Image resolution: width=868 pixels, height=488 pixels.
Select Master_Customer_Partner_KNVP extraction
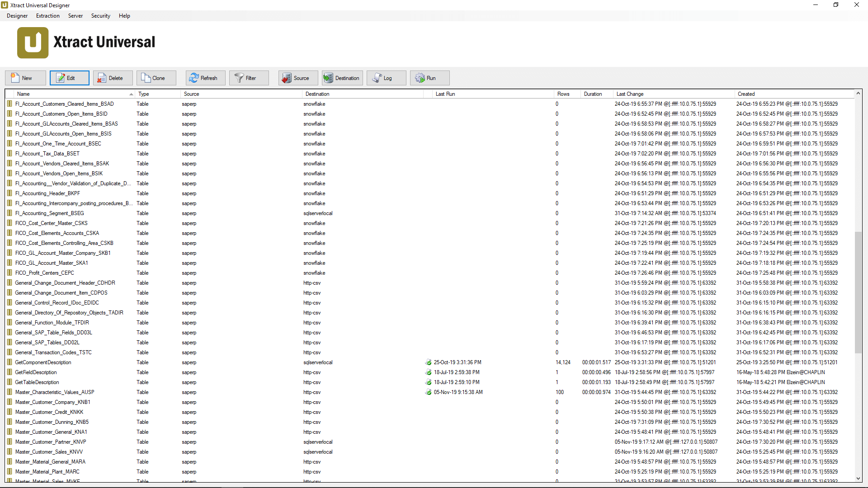[x=51, y=442]
